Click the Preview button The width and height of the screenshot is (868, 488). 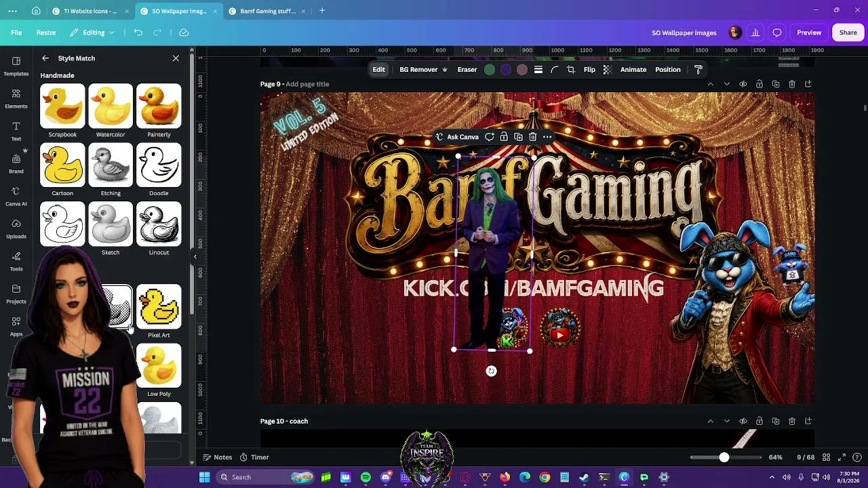(x=809, y=33)
